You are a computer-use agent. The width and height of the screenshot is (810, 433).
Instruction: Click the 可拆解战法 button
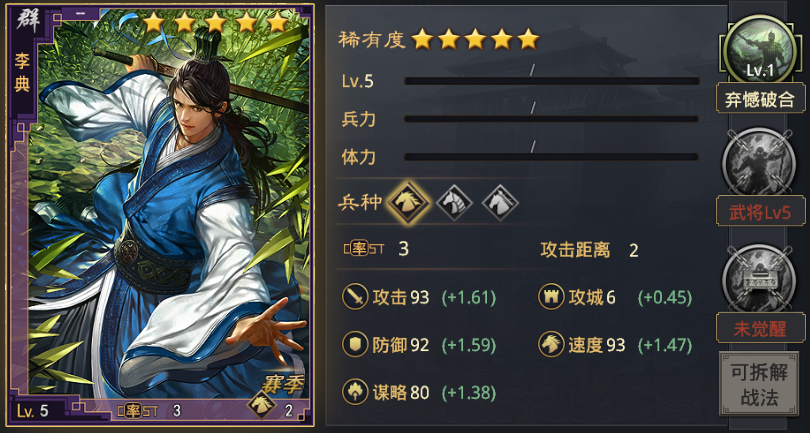tap(759, 384)
